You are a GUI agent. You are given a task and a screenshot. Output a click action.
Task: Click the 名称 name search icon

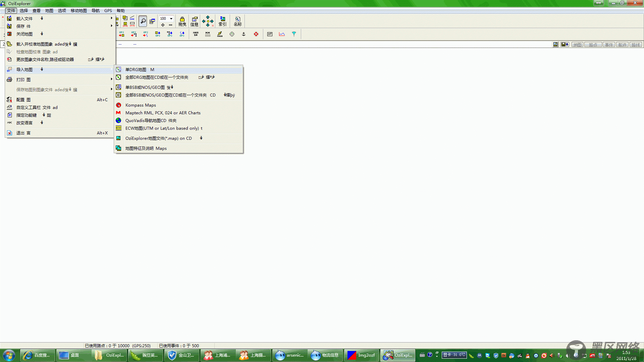pos(237,21)
